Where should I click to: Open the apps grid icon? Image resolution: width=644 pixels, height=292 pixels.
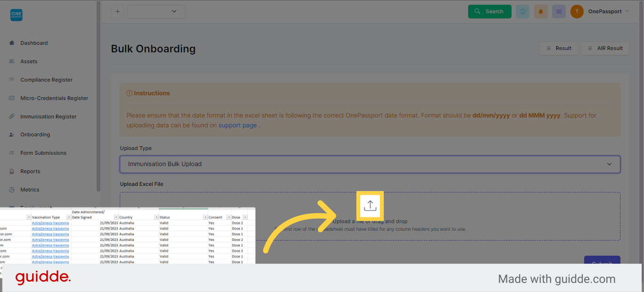(559, 11)
